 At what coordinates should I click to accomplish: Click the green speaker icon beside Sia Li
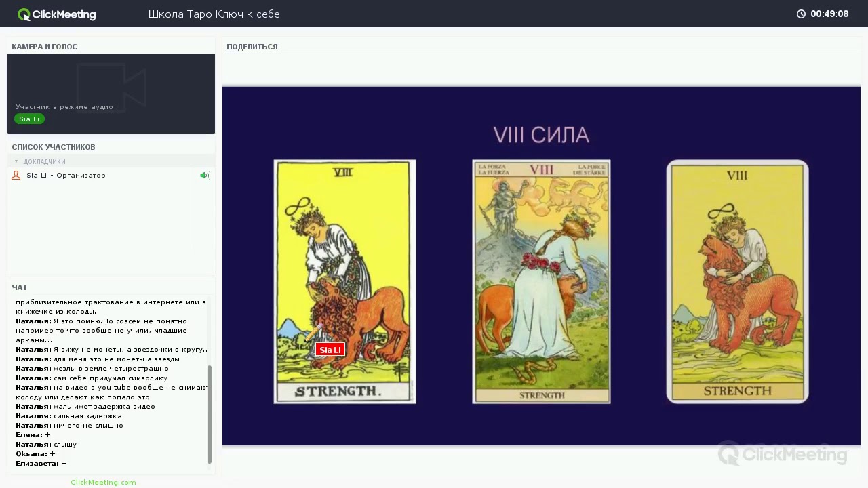204,176
